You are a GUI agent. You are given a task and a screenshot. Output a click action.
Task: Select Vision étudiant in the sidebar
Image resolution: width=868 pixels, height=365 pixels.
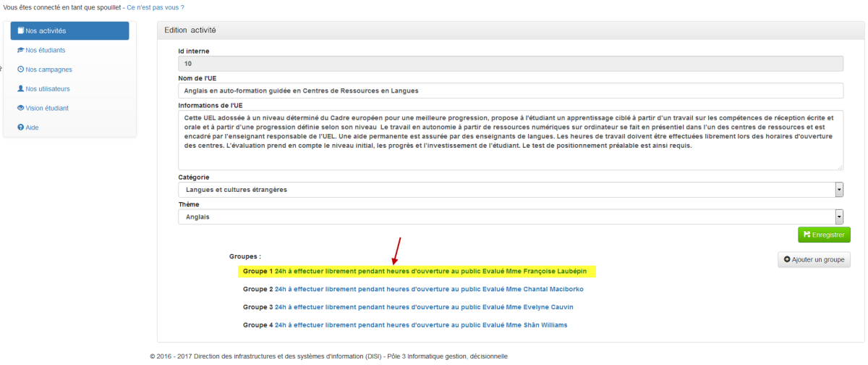47,108
